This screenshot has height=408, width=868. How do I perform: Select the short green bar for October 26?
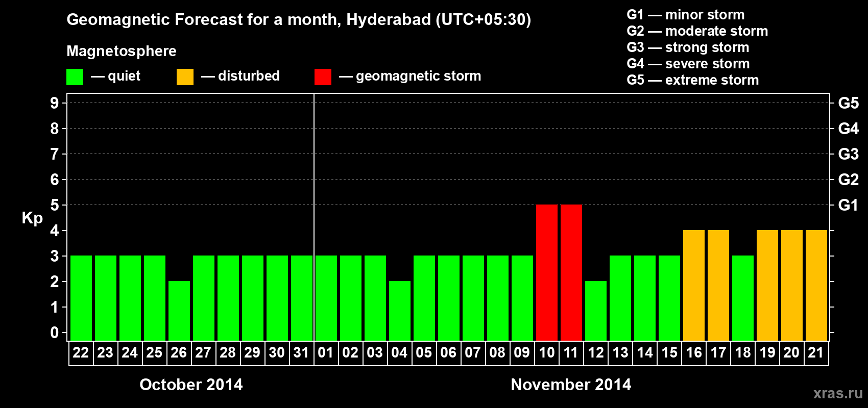[x=179, y=311]
